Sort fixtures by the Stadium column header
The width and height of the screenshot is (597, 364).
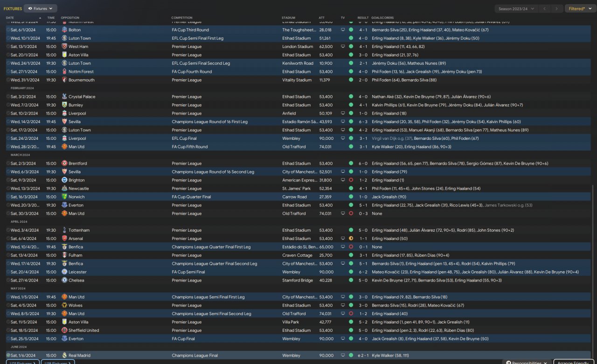pyautogui.click(x=289, y=18)
